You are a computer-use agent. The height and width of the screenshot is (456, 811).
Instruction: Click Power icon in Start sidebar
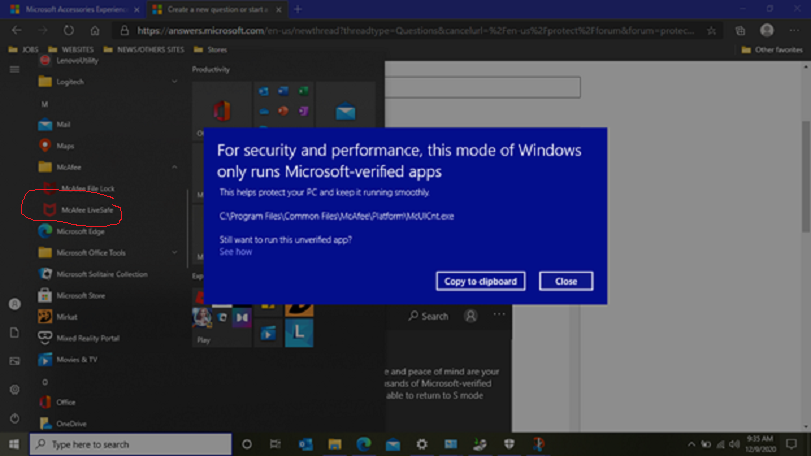pyautogui.click(x=14, y=418)
